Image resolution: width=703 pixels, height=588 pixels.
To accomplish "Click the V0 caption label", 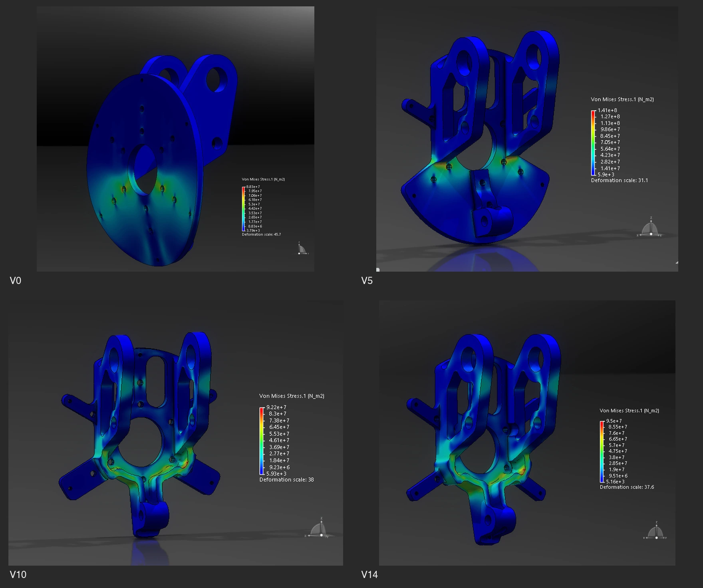I will click(x=16, y=281).
